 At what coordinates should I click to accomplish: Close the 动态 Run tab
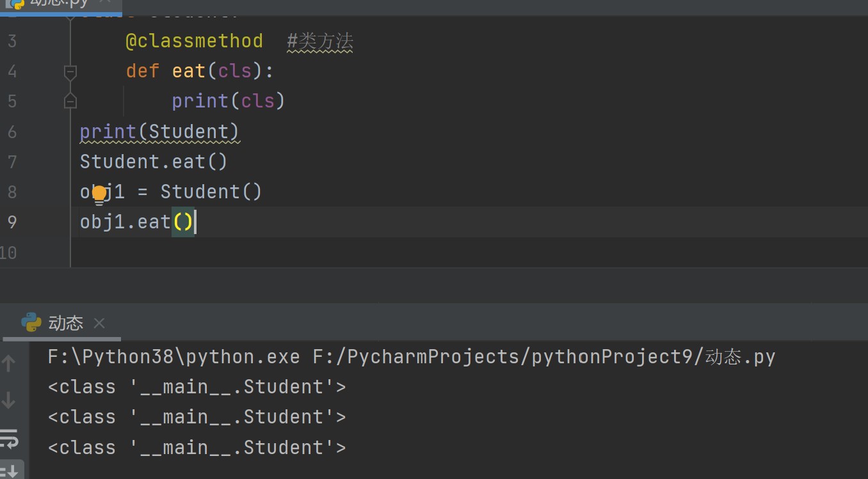(x=99, y=324)
